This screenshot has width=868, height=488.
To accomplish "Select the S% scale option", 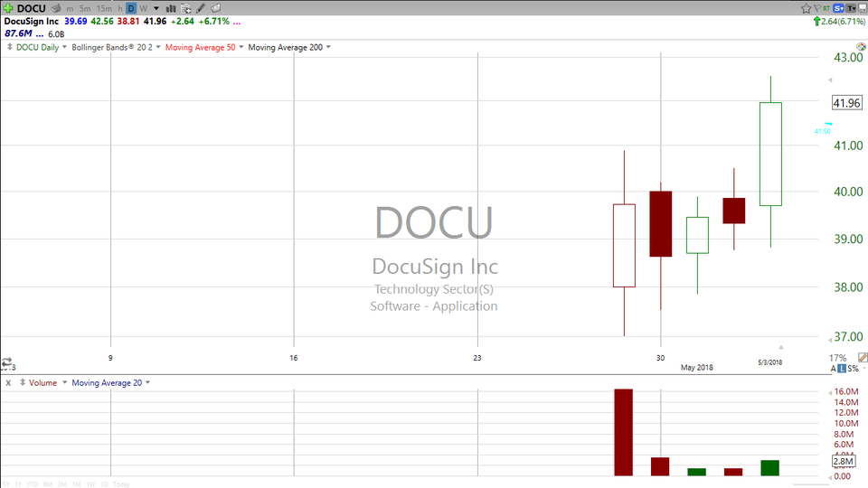I will 853,369.
